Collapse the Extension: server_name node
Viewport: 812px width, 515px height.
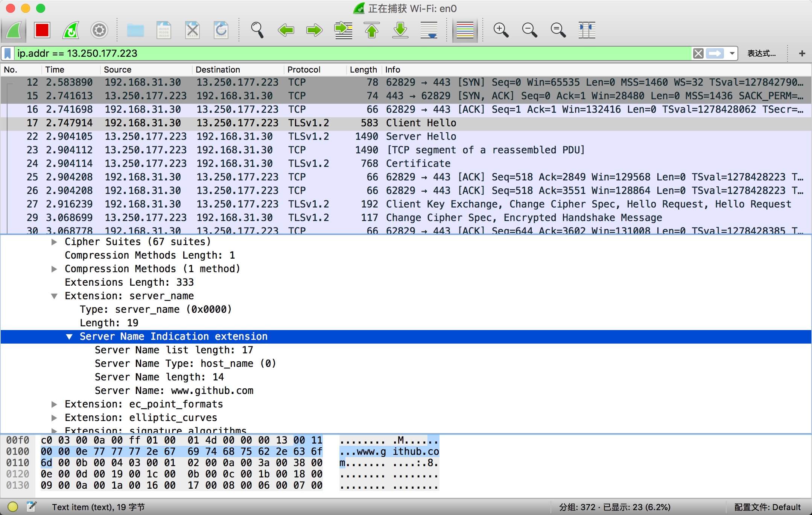54,296
